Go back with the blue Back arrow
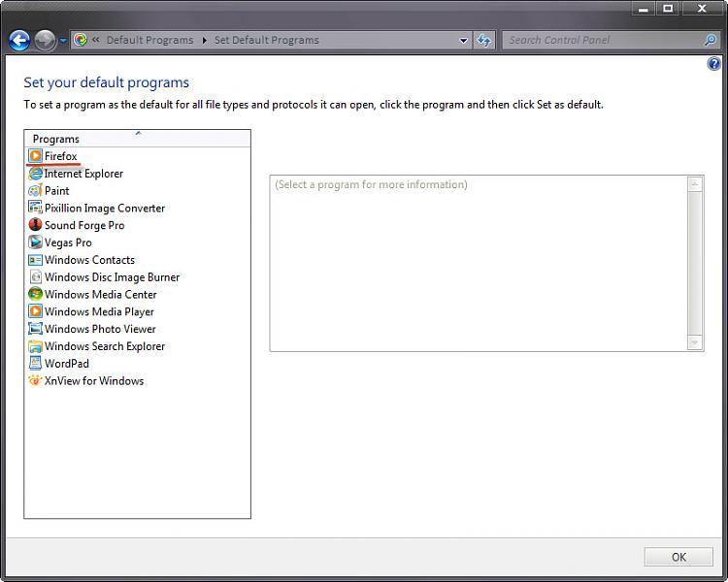Screen dimensions: 728x582 (x=19, y=41)
